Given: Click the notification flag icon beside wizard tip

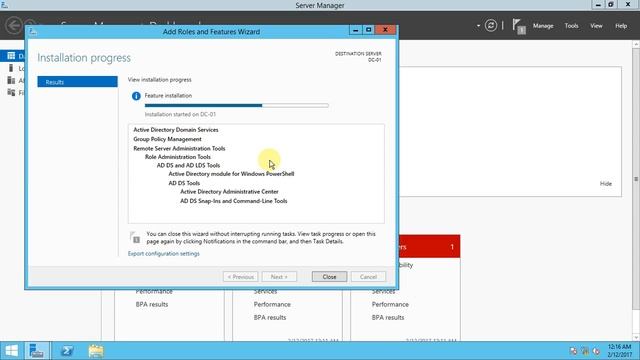Looking at the screenshot, I should tap(135, 237).
